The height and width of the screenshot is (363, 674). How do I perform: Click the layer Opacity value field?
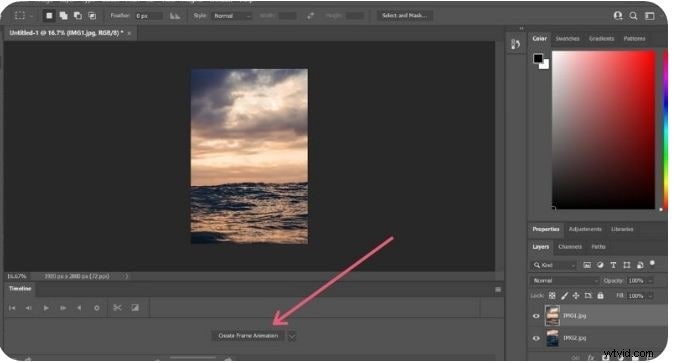click(x=636, y=280)
